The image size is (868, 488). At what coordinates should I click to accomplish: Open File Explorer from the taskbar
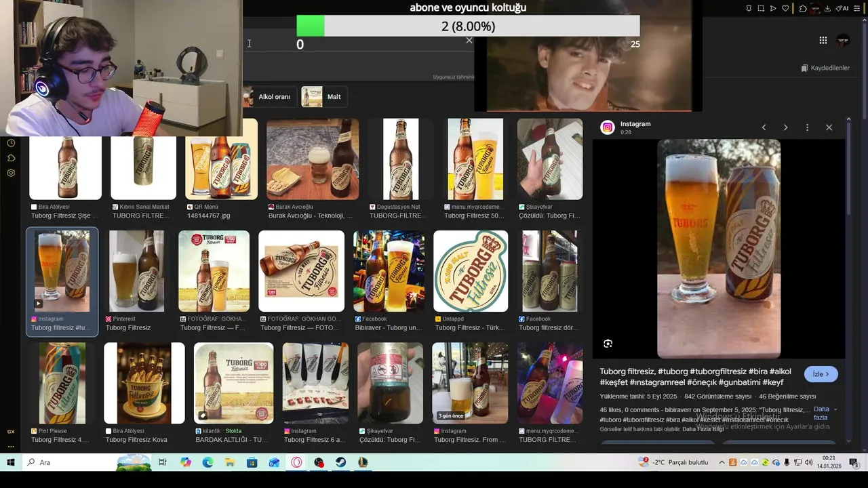coord(230,462)
